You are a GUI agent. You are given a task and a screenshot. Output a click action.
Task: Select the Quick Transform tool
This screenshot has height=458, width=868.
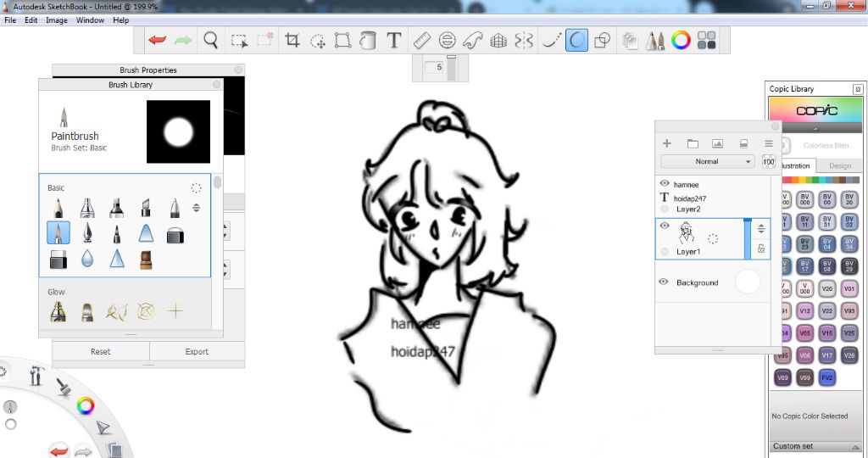click(x=318, y=41)
